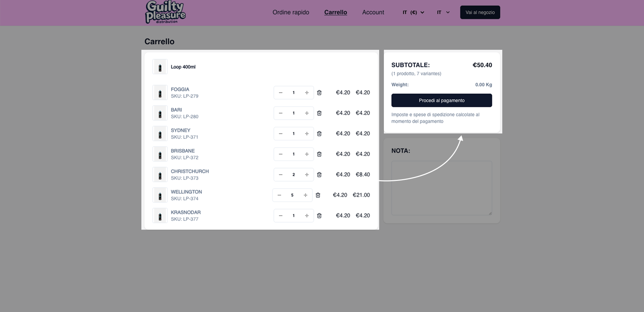Remove CHRISTCHURCH from the cart

point(319,174)
